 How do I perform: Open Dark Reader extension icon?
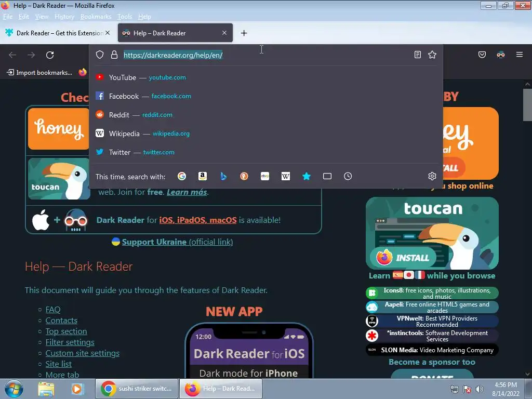(x=501, y=55)
